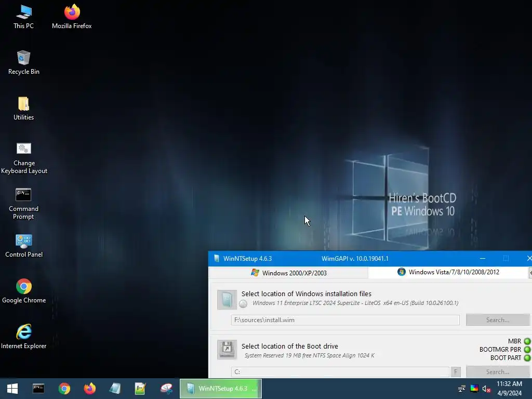The height and width of the screenshot is (399, 532).
Task: Click the WinNTSetup title bar app icon
Action: (217, 259)
